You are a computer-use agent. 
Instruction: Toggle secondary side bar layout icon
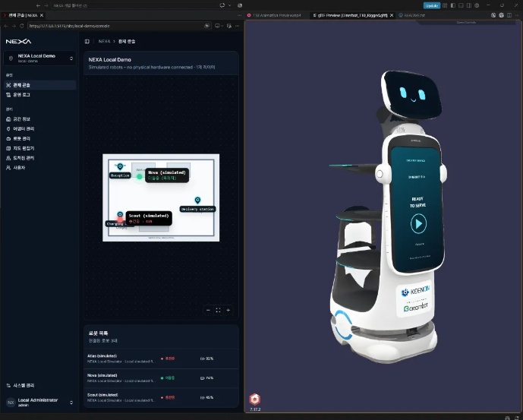(469, 5)
